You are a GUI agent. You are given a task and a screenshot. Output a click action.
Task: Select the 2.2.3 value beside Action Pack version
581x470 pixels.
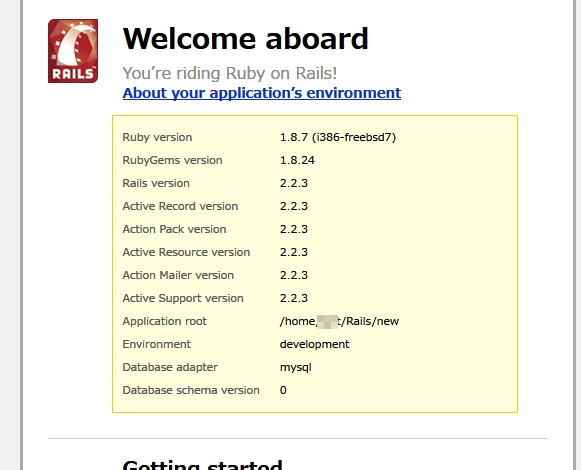tap(293, 229)
